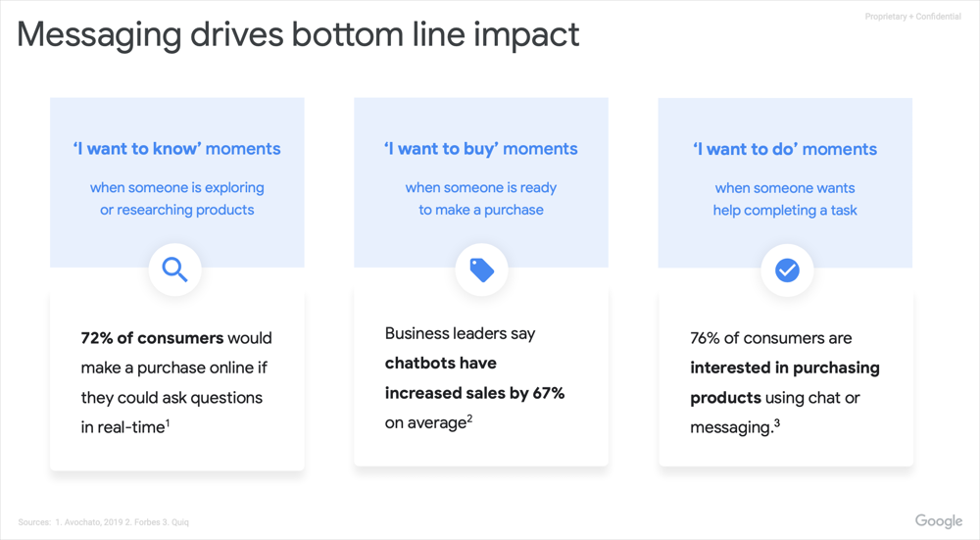Image resolution: width=980 pixels, height=540 pixels.
Task: Click the 'messaging.' footnote 3 line
Action: [x=735, y=427]
